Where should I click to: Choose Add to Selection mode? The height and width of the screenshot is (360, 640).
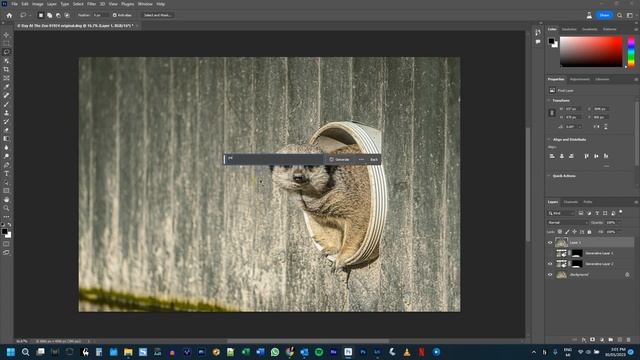[x=49, y=15]
